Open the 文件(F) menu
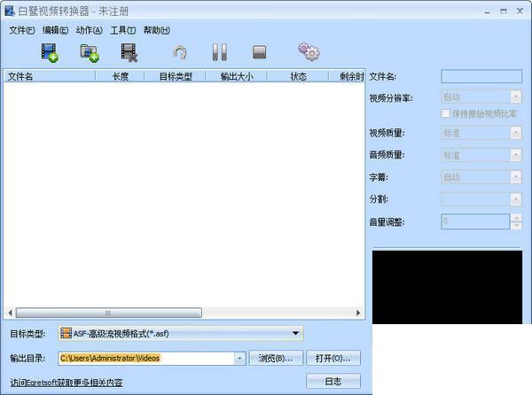 click(x=21, y=30)
